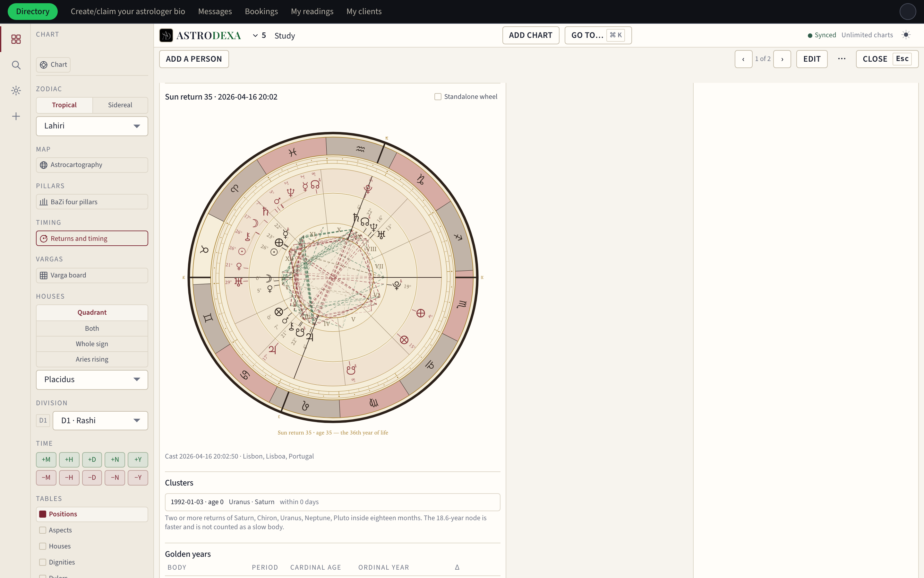Open the Messages menu item
The height and width of the screenshot is (578, 924).
pyautogui.click(x=215, y=12)
